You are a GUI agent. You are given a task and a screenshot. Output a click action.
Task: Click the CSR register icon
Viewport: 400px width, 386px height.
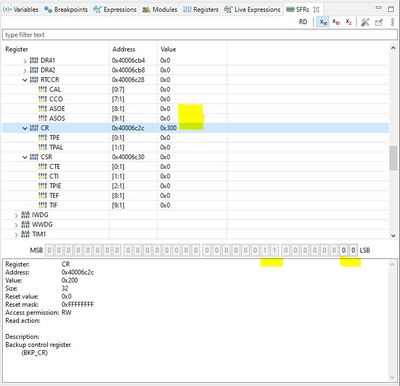(x=34, y=157)
